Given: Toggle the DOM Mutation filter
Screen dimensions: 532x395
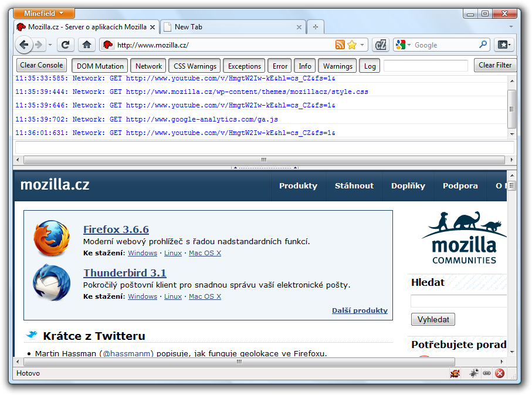Looking at the screenshot, I should coord(100,66).
